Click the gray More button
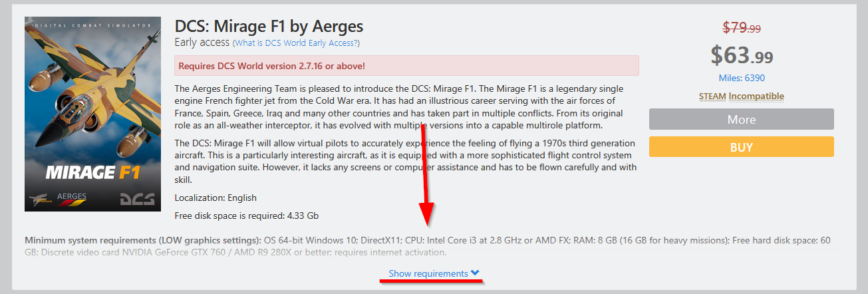 pos(741,120)
